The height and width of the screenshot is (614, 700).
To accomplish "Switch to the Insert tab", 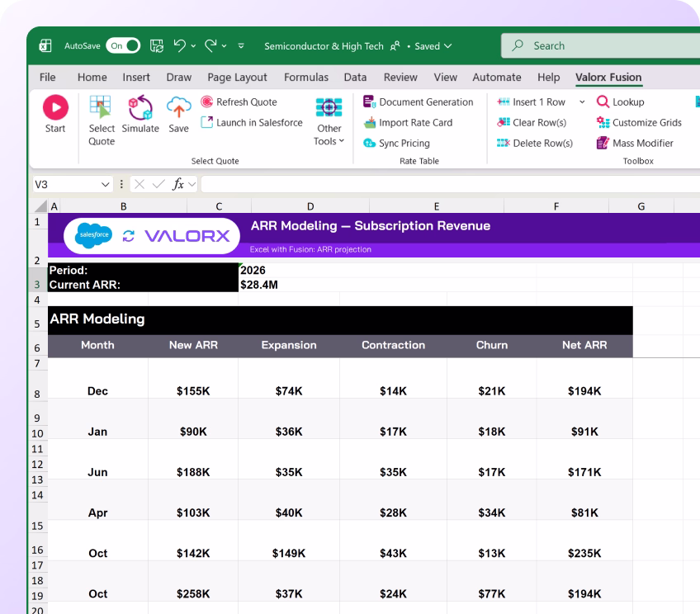I will [136, 78].
